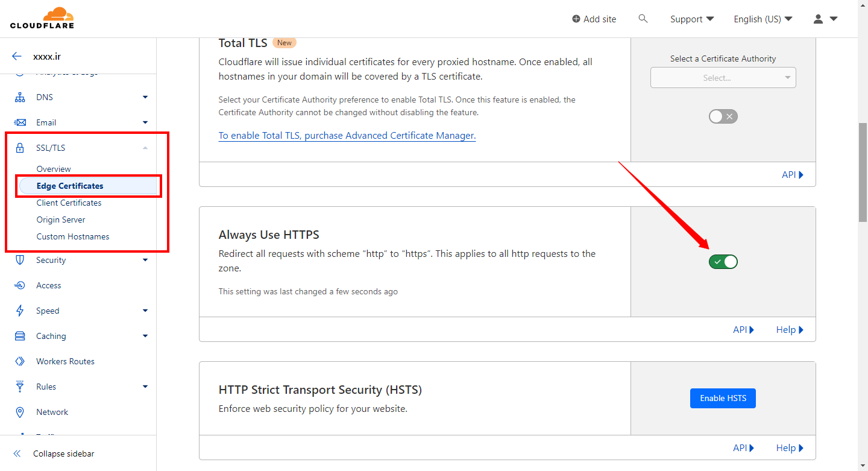Expand the Email section arrow

145,122
